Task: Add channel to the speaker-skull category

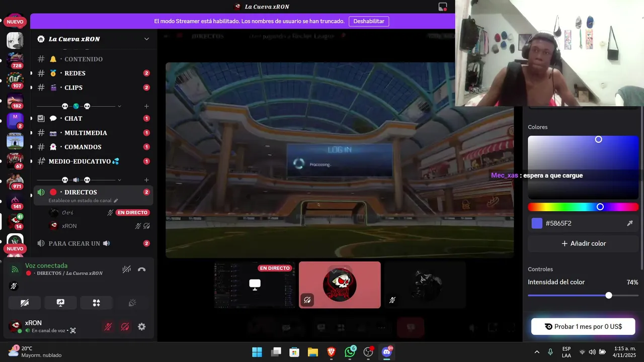Action: click(146, 180)
